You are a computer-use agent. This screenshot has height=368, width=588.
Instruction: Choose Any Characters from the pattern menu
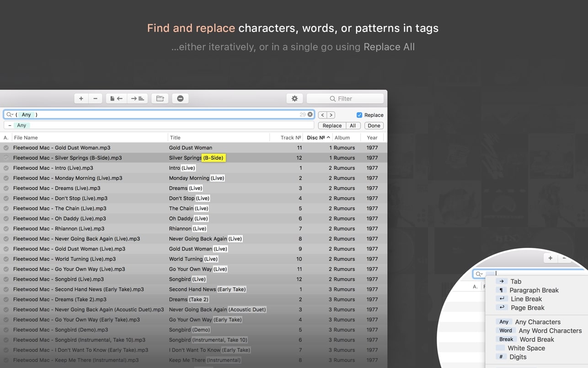(537, 322)
